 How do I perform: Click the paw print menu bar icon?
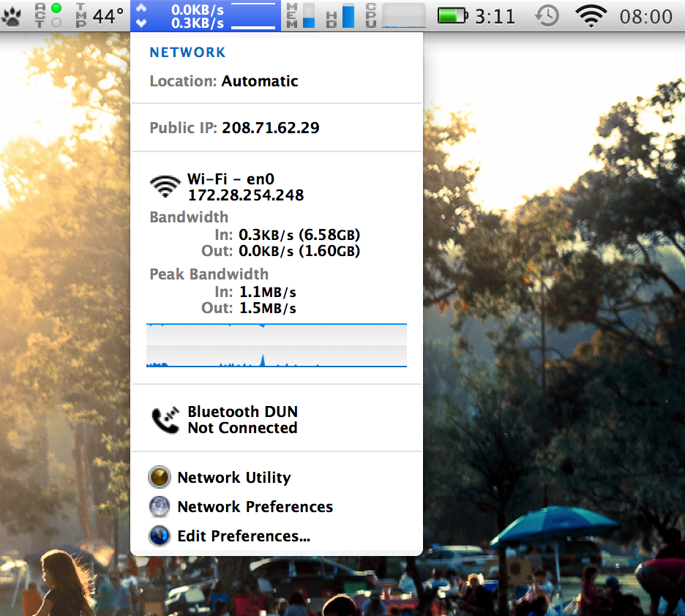click(x=12, y=17)
